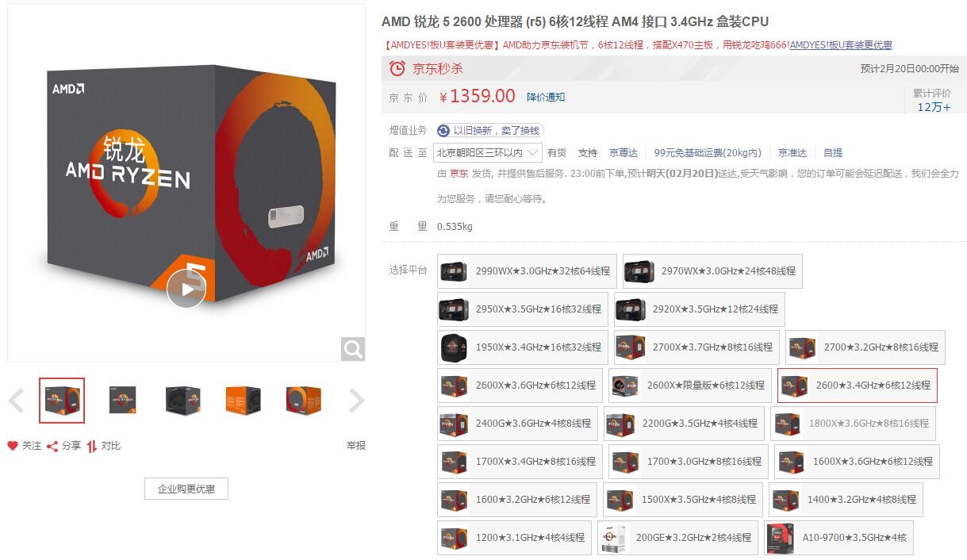Open the AMDYES!板U套装更优惠 promo link
The height and width of the screenshot is (560, 967).
click(841, 45)
